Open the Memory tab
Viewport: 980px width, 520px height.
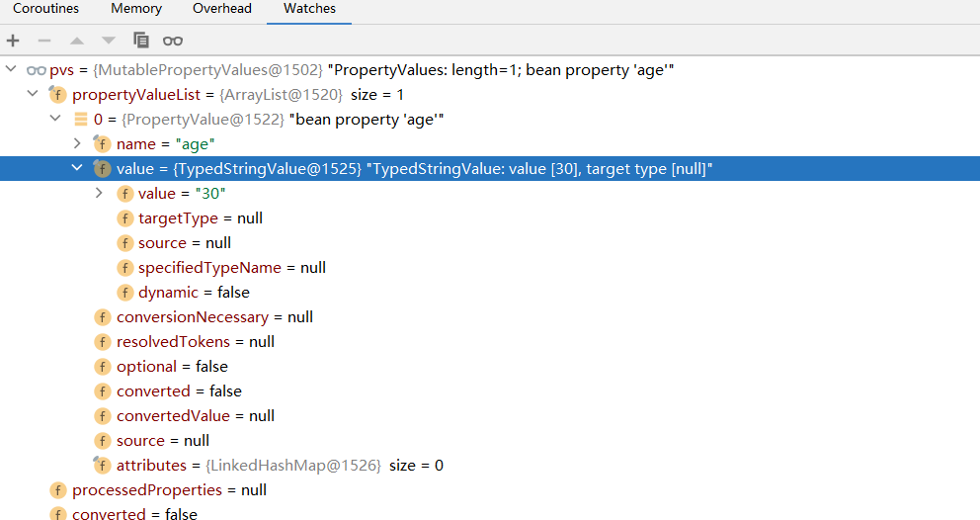point(136,9)
